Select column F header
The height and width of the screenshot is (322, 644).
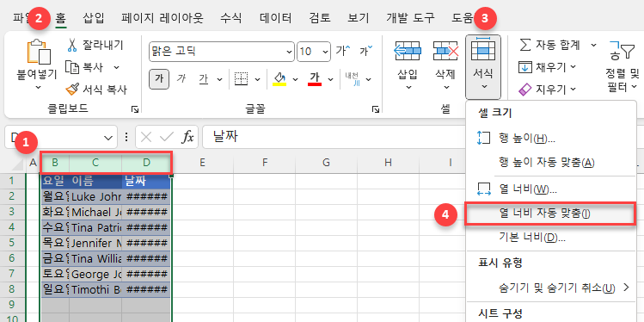point(265,163)
